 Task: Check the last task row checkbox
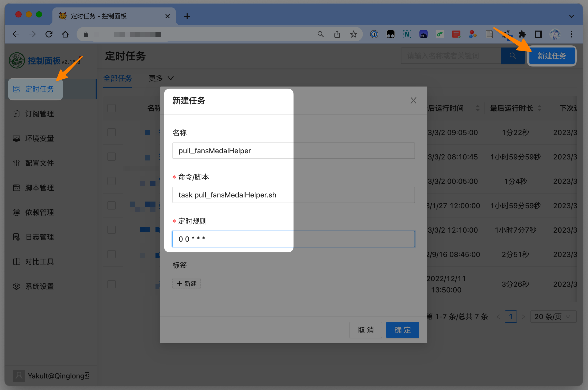point(112,284)
